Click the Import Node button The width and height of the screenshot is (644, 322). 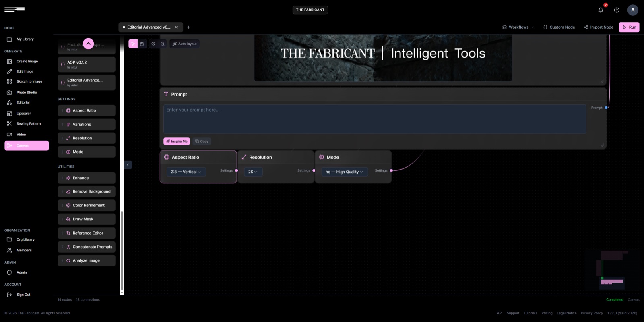point(599,27)
